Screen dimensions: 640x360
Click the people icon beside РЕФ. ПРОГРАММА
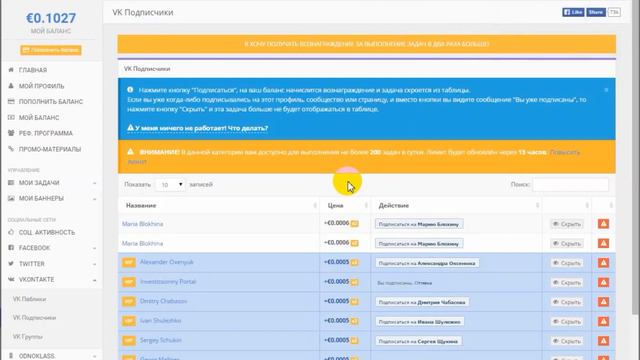tap(11, 133)
